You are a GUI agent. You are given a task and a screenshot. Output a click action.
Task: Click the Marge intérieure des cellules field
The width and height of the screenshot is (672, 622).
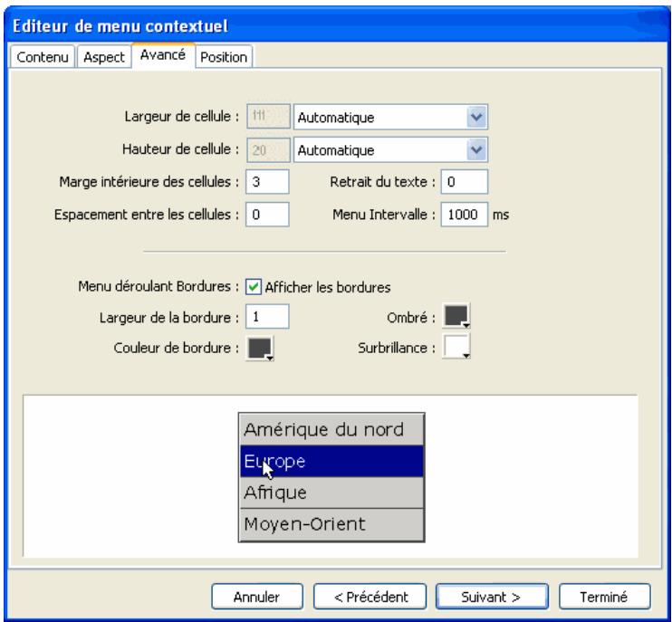pos(267,182)
